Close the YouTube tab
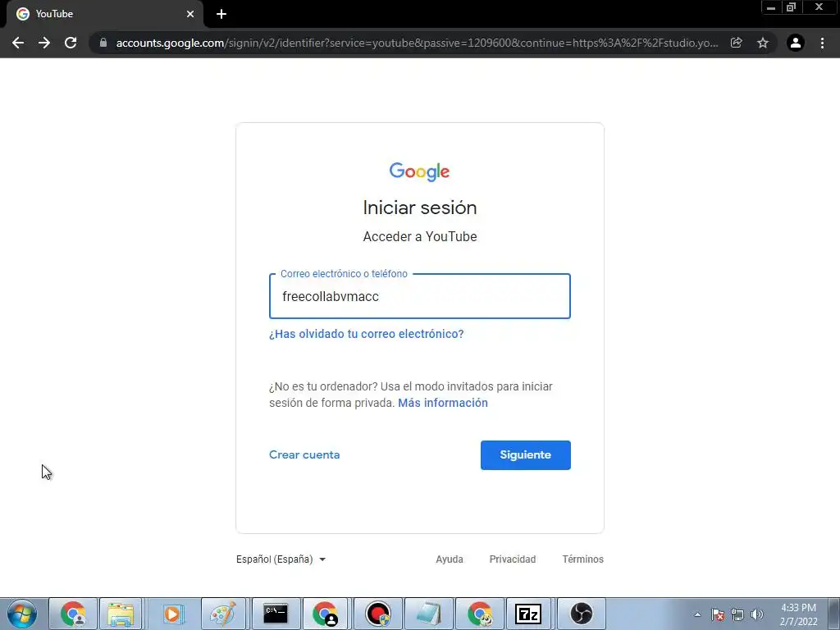840x630 pixels. pyautogui.click(x=190, y=14)
